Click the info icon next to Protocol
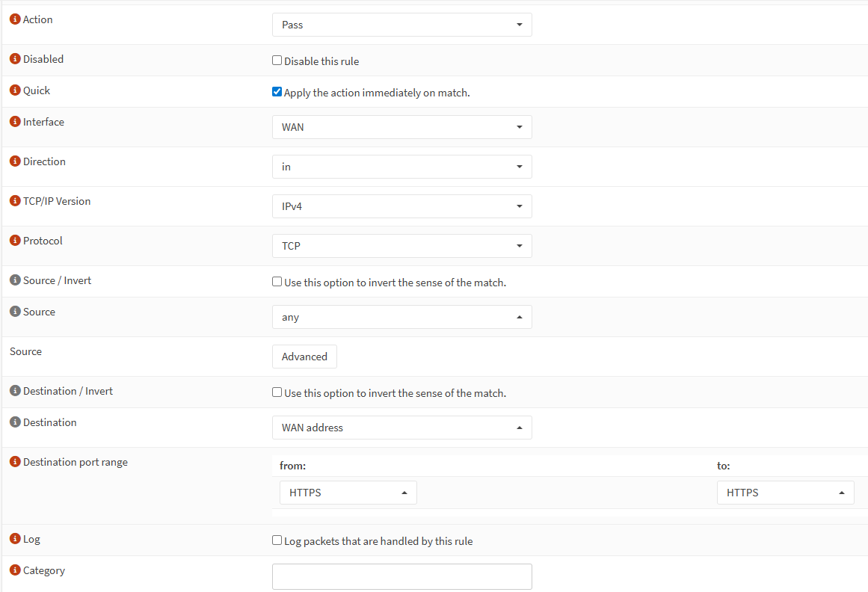 15,241
